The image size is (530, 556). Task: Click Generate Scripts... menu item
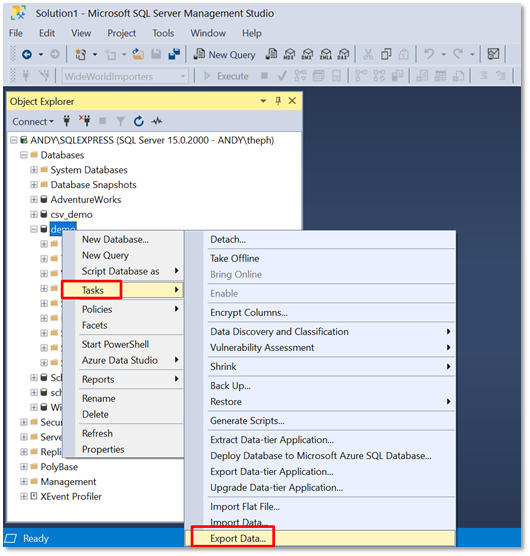320,421
